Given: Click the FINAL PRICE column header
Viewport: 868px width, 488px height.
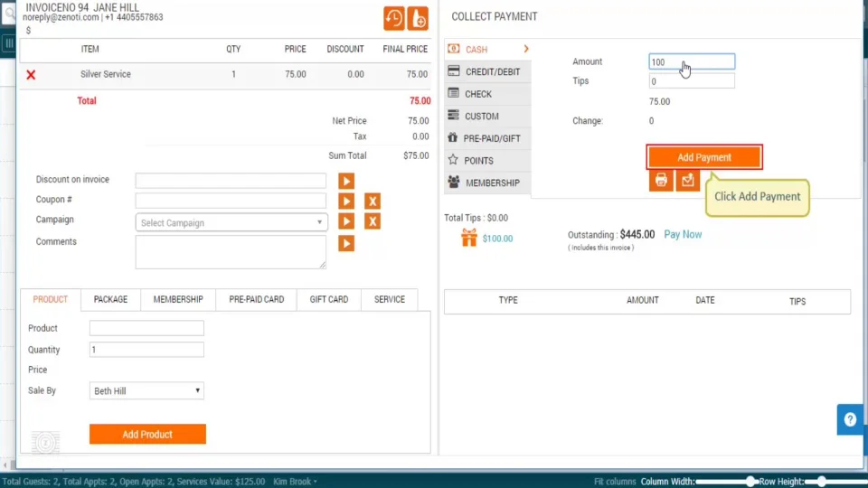Looking at the screenshot, I should [x=405, y=49].
